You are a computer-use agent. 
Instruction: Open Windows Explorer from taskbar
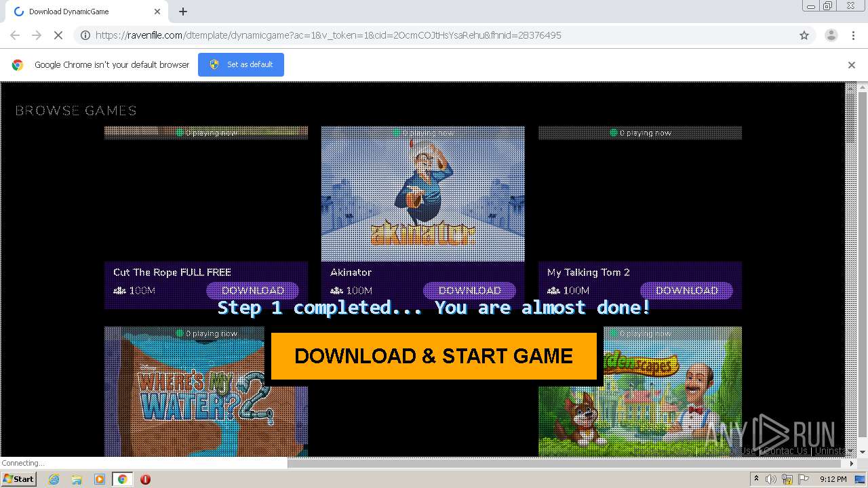(77, 479)
